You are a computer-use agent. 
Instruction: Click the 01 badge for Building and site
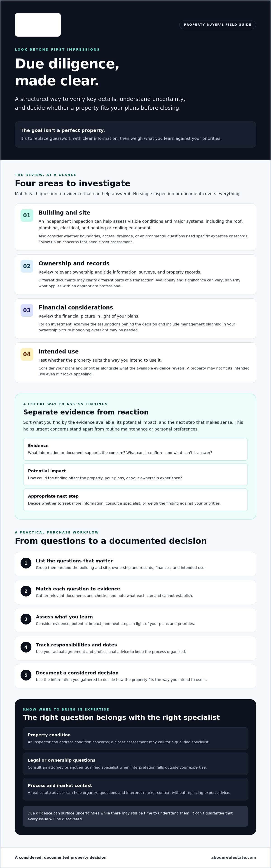[27, 215]
